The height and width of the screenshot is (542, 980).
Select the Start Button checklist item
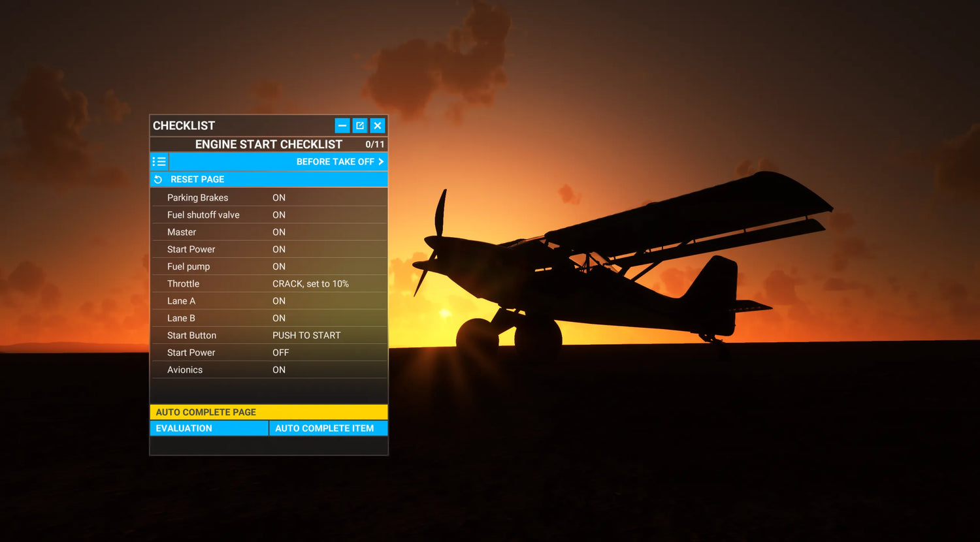269,336
